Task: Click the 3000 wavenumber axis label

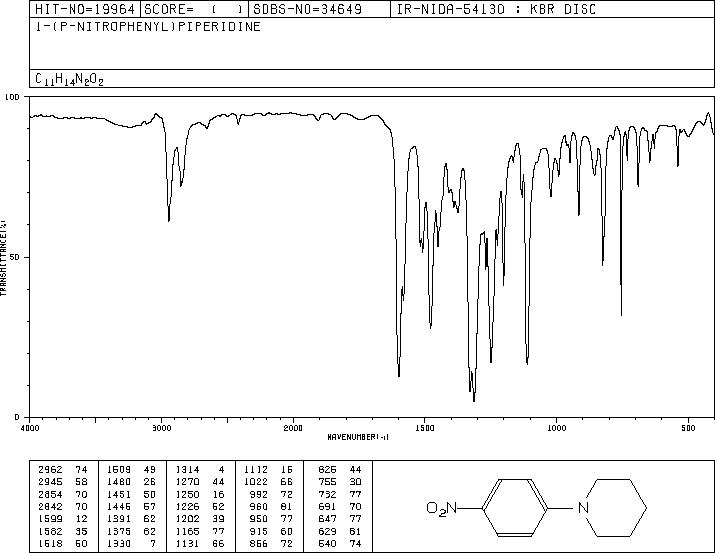Action: point(161,428)
